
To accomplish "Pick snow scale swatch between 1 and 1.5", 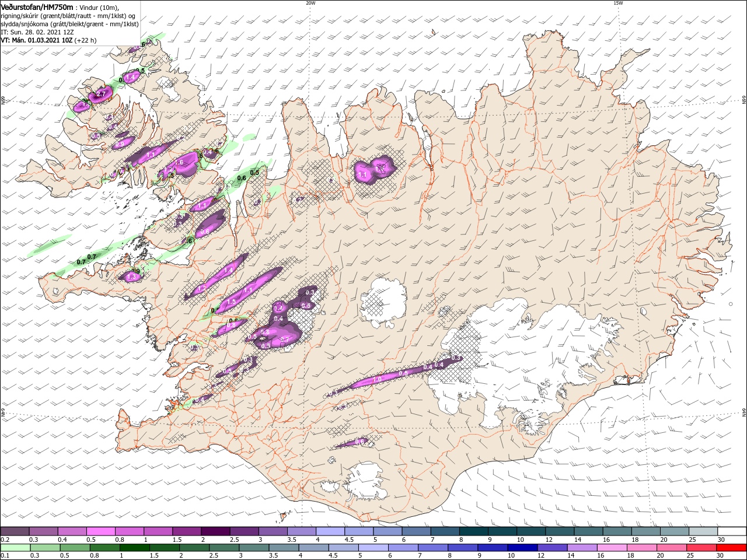I will pyautogui.click(x=158, y=531).
